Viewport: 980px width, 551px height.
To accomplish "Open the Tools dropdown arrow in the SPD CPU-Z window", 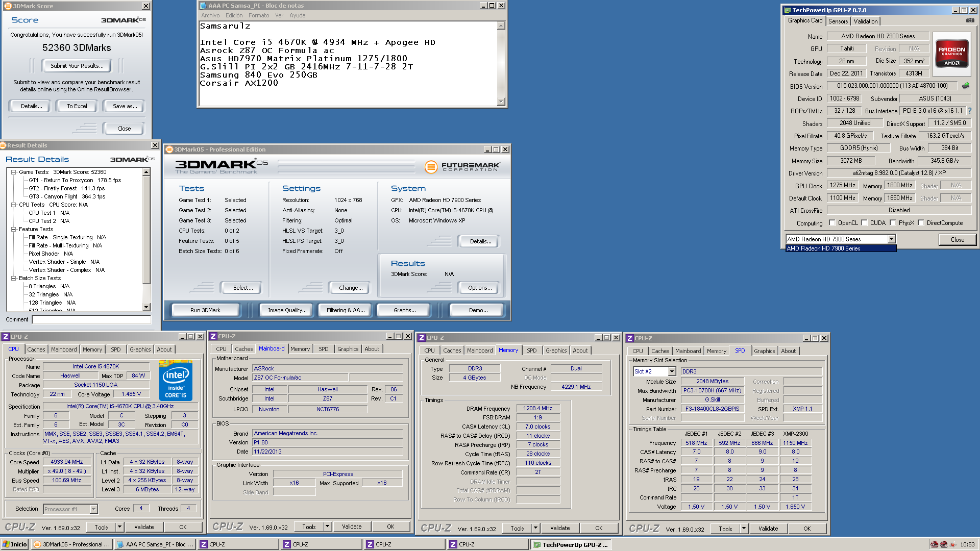I will tap(744, 529).
